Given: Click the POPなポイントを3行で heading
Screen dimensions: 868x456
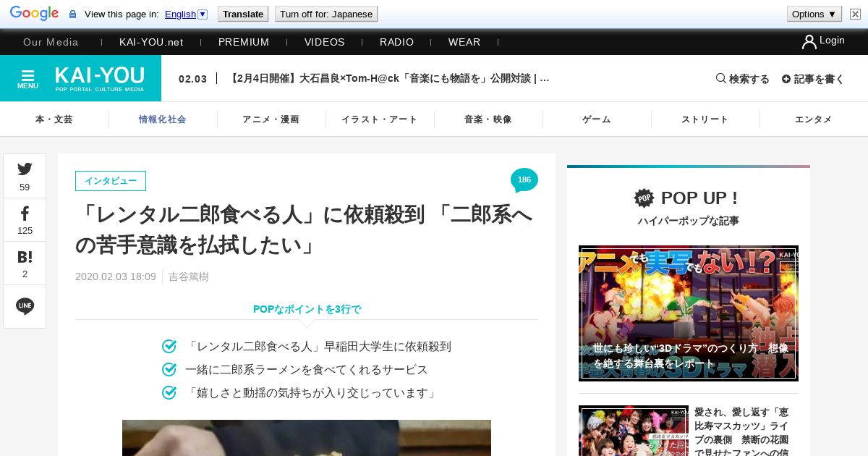Looking at the screenshot, I should [307, 309].
